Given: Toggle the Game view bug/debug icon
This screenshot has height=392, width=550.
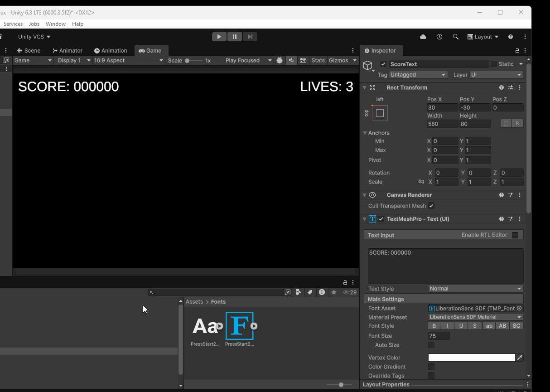Looking at the screenshot, I should (280, 60).
